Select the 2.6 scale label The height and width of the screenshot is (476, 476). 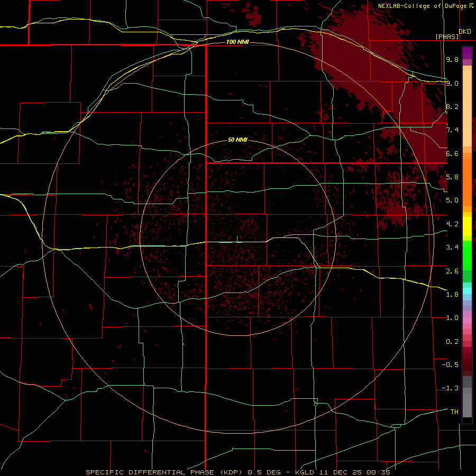(x=452, y=271)
